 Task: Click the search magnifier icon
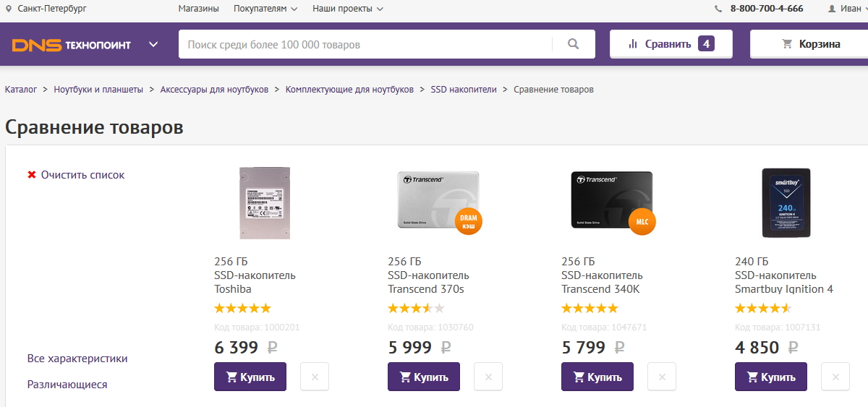(x=573, y=44)
